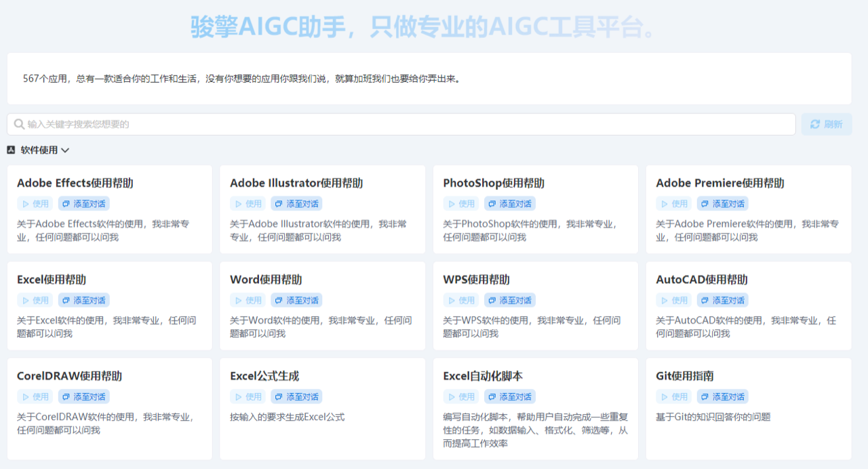Use the Git使用指南 app
Viewport: 868px width, 469px height.
coord(674,396)
